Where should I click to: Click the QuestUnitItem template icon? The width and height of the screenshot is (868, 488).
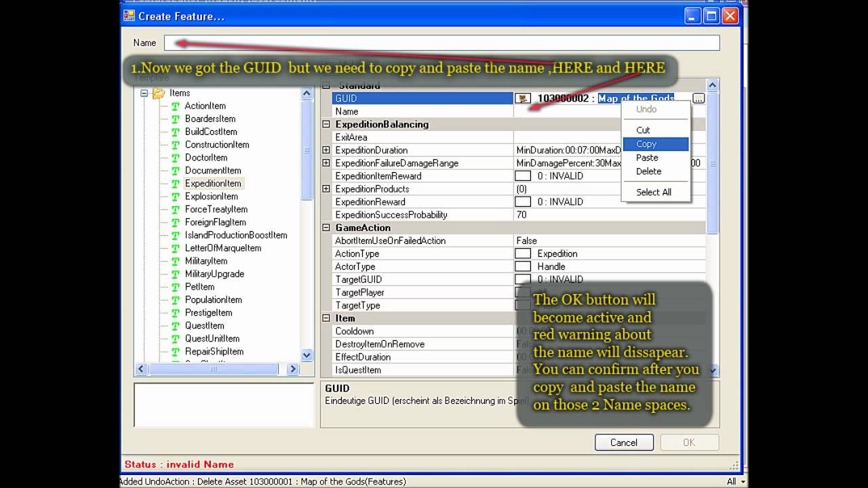click(x=176, y=338)
